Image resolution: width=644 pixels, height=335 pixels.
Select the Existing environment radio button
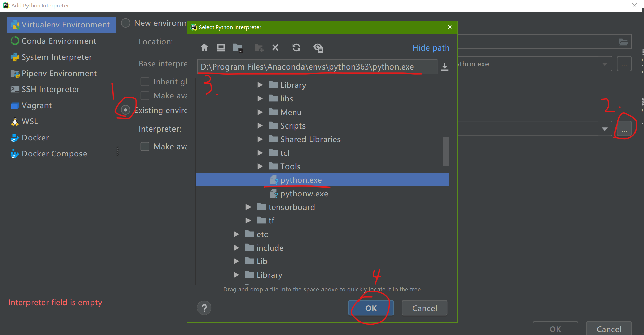126,110
